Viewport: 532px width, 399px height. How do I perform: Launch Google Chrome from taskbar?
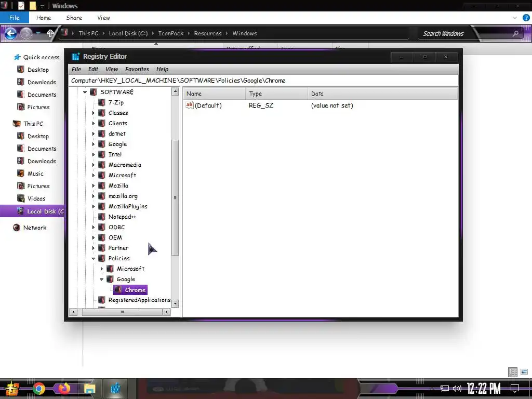tap(39, 389)
